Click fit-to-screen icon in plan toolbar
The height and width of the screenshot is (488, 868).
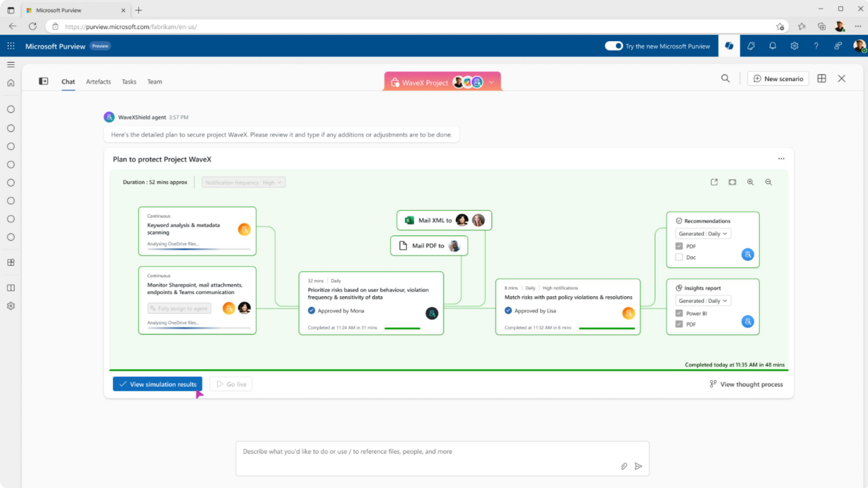point(732,182)
